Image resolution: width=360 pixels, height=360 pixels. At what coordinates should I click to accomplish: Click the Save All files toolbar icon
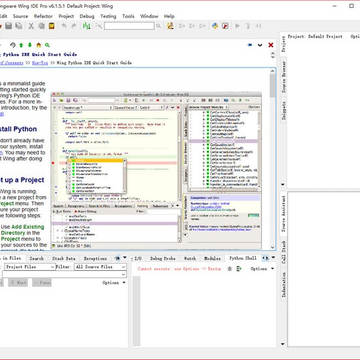(x=19, y=26)
